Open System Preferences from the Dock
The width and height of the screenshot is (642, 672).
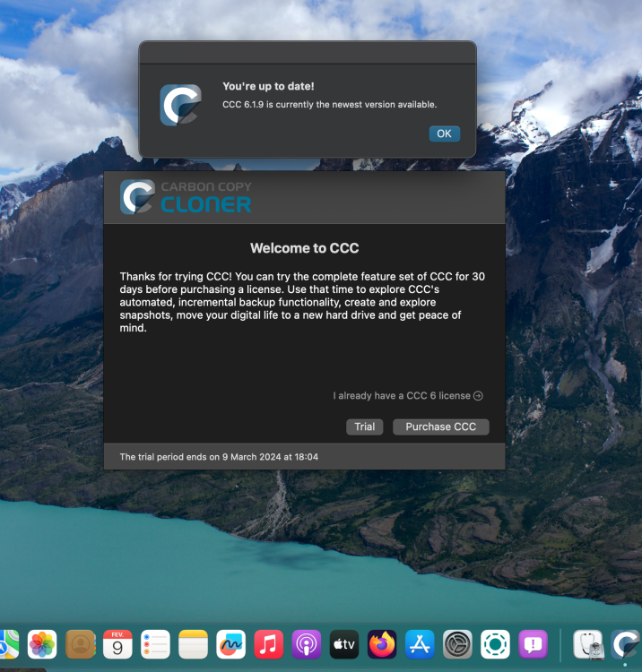click(457, 644)
